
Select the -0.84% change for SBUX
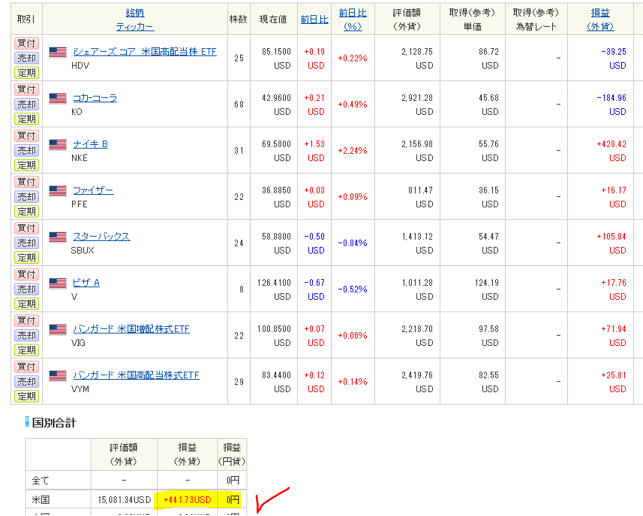[353, 243]
